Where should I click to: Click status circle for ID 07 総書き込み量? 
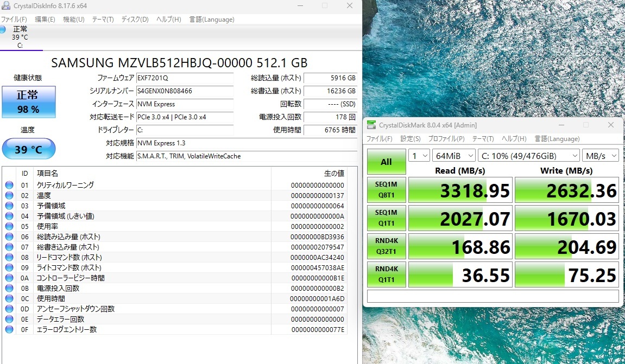(x=9, y=247)
